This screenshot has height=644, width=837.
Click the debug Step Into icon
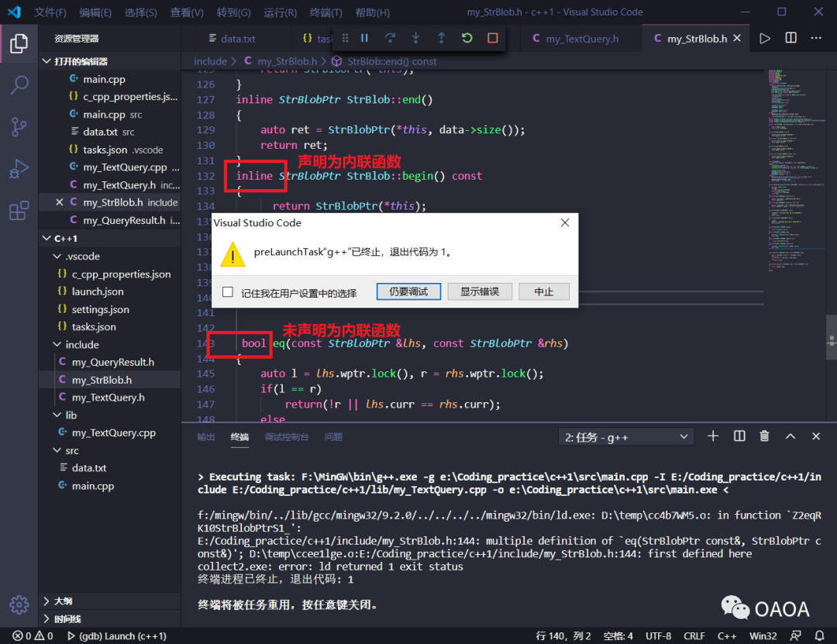click(x=416, y=38)
